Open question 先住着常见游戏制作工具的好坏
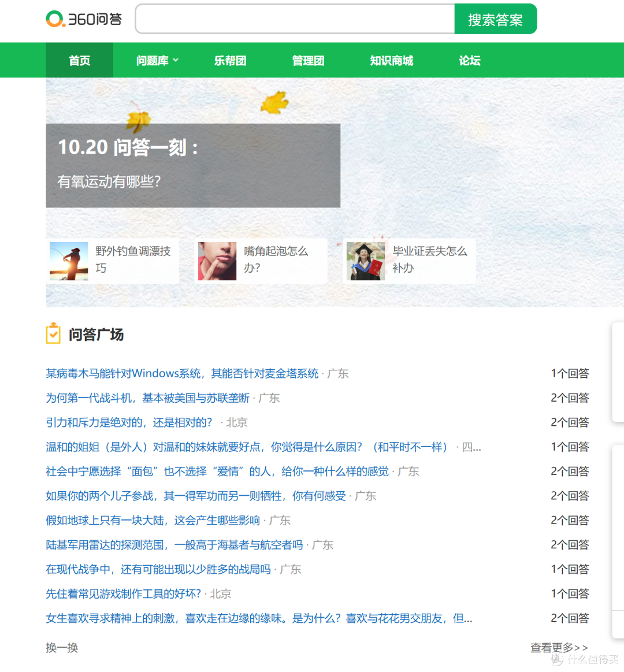The width and height of the screenshot is (624, 672). coord(124,593)
